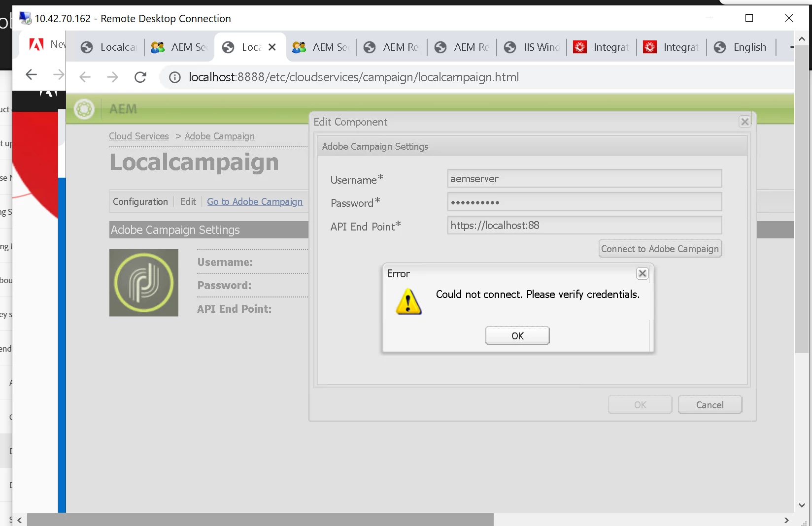Go back with inner browser back arrow

[85, 77]
